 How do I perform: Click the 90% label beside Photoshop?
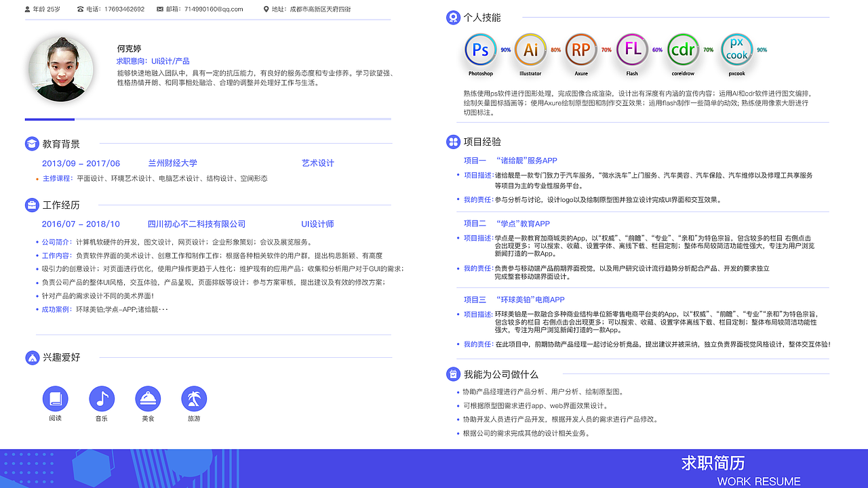[x=506, y=50]
